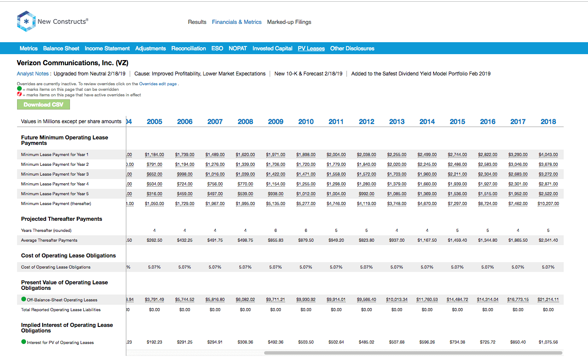The height and width of the screenshot is (364, 588).
Task: Click 2009 Year 2 lease payment $1,706.00
Action: coord(276,165)
